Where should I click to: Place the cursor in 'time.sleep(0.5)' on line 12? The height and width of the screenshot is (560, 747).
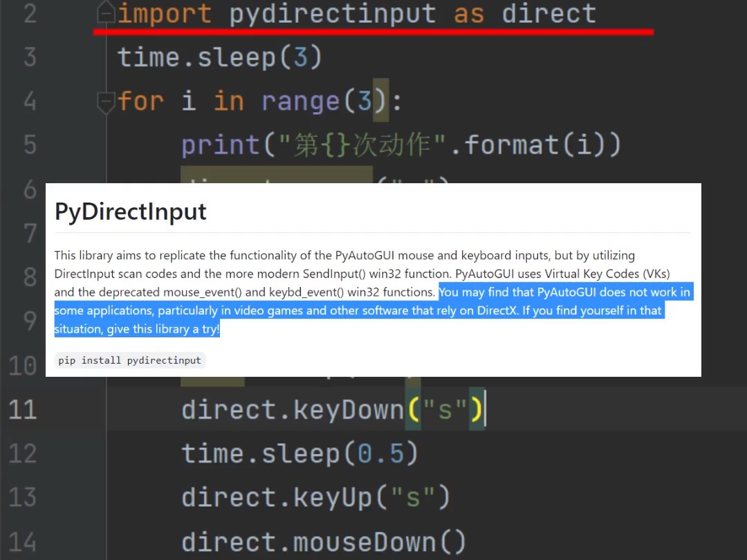(x=299, y=454)
